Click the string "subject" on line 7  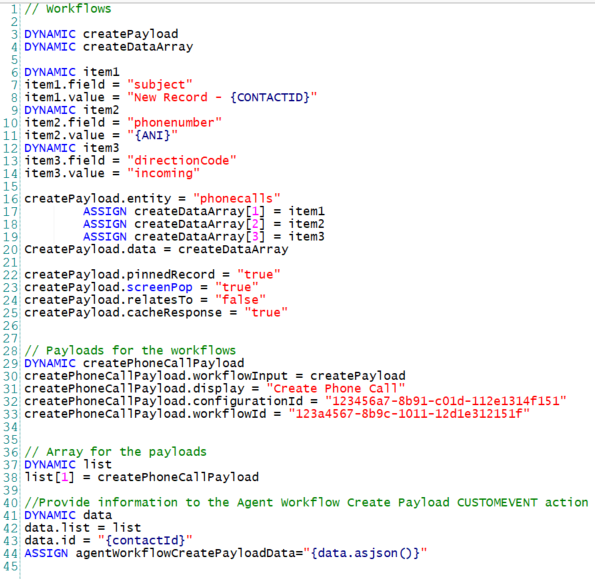(x=160, y=85)
